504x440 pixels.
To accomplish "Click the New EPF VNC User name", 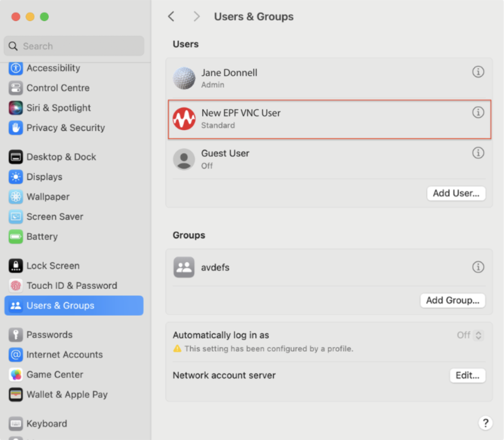I will pos(241,113).
